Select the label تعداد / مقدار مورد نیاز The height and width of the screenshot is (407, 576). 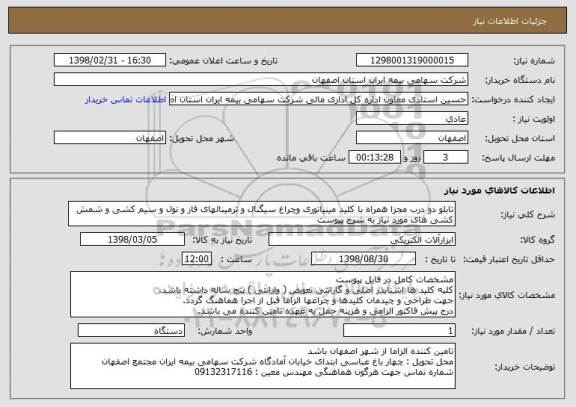pyautogui.click(x=513, y=331)
